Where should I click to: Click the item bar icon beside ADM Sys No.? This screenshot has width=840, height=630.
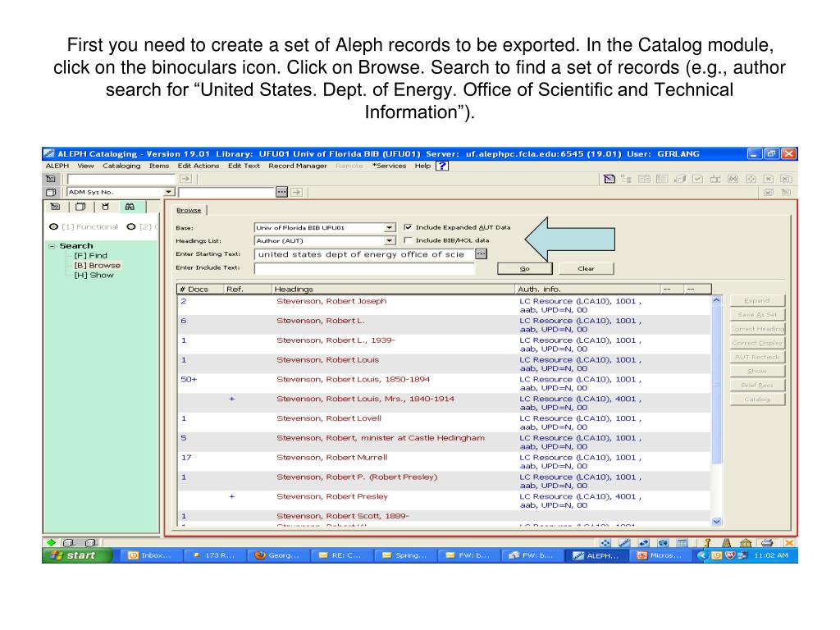pos(51,192)
